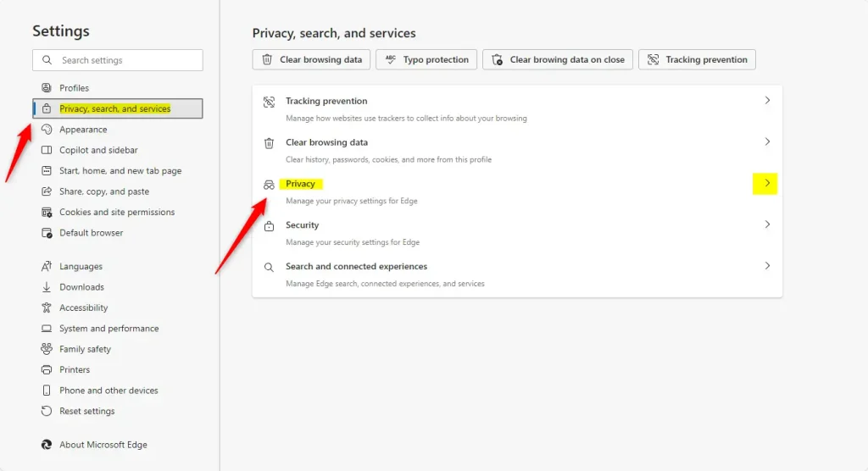The height and width of the screenshot is (471, 868).
Task: Click the Privacy row glasses icon
Action: coord(269,185)
